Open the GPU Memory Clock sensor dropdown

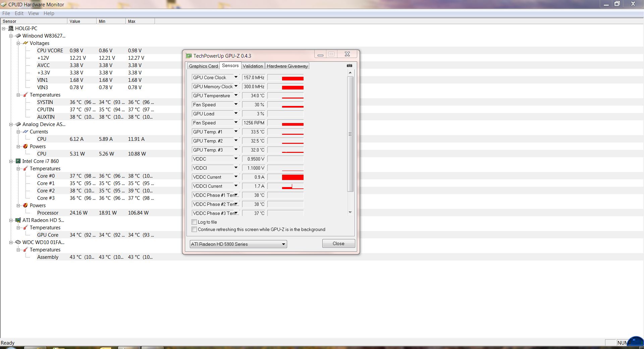[236, 86]
